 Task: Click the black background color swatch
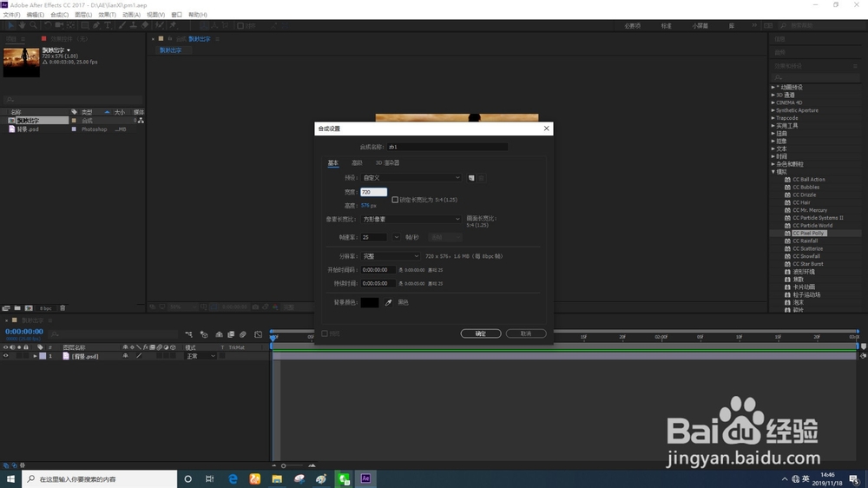pos(370,302)
